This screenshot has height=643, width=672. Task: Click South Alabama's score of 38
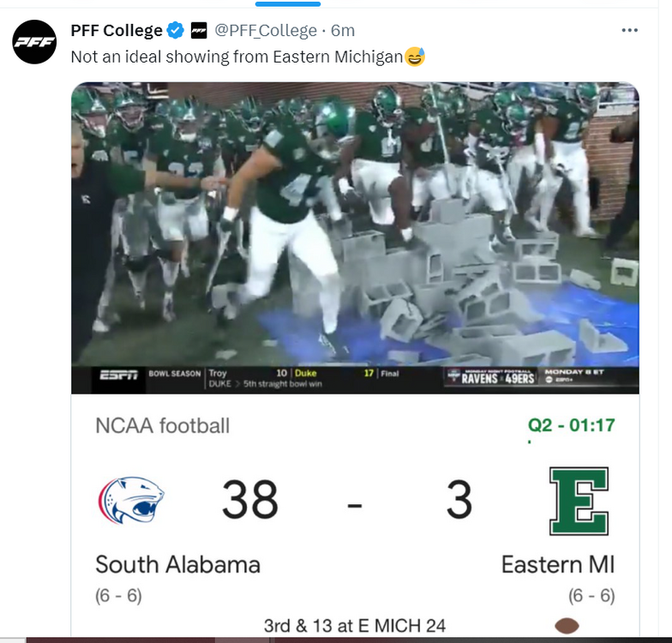tap(250, 500)
